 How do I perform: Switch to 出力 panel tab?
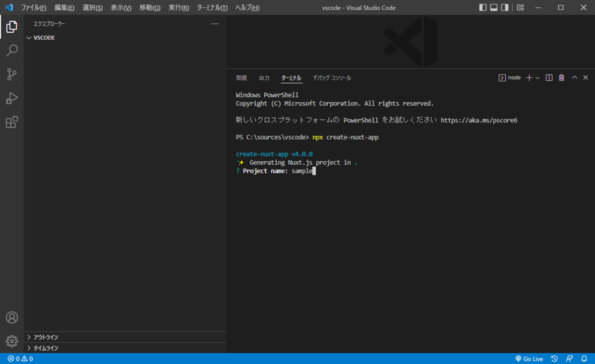click(x=264, y=78)
